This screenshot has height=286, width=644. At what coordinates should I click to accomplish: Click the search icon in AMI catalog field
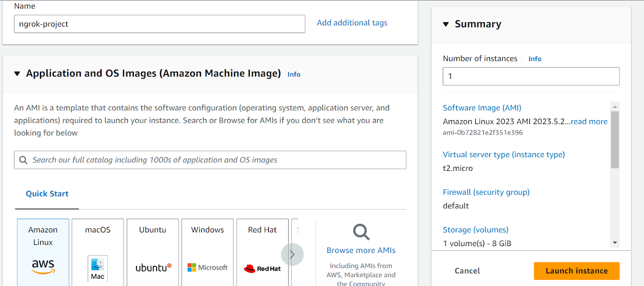(24, 160)
